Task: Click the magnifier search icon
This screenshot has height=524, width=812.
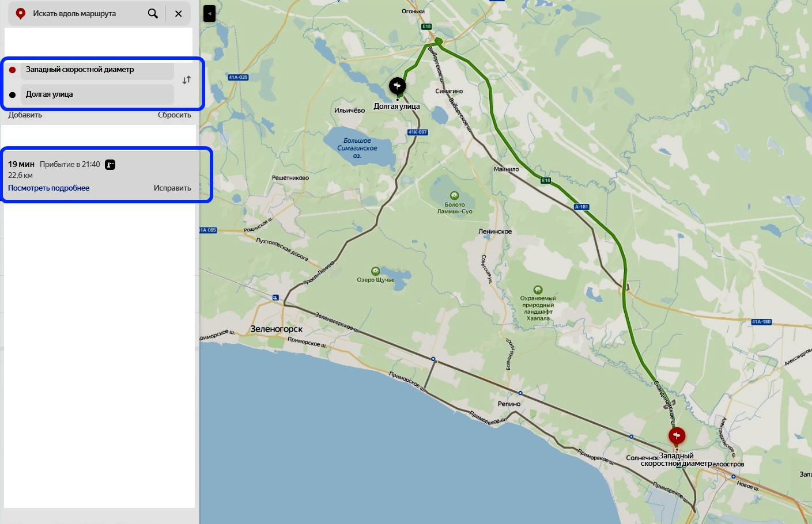Action: pos(153,13)
